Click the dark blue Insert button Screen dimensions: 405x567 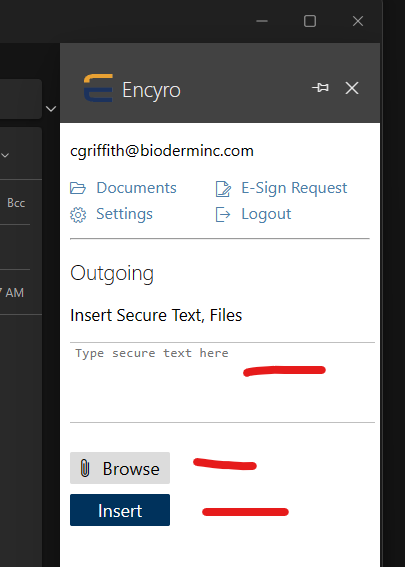(x=120, y=510)
